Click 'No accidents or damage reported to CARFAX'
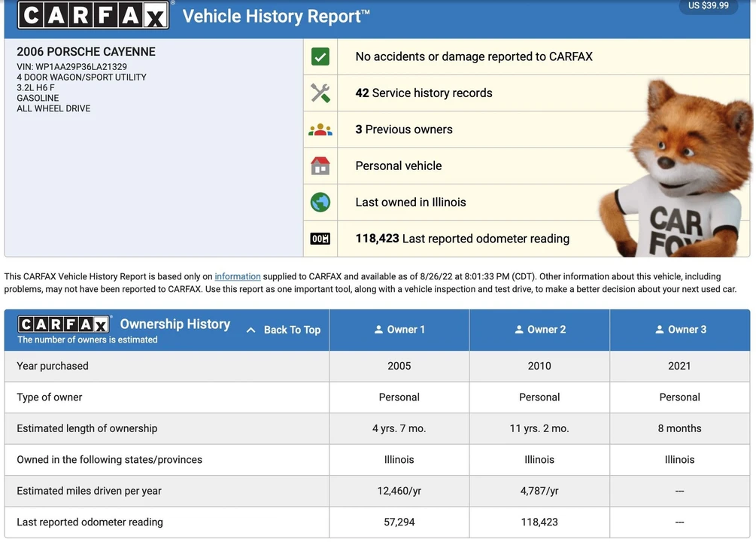 tap(474, 56)
